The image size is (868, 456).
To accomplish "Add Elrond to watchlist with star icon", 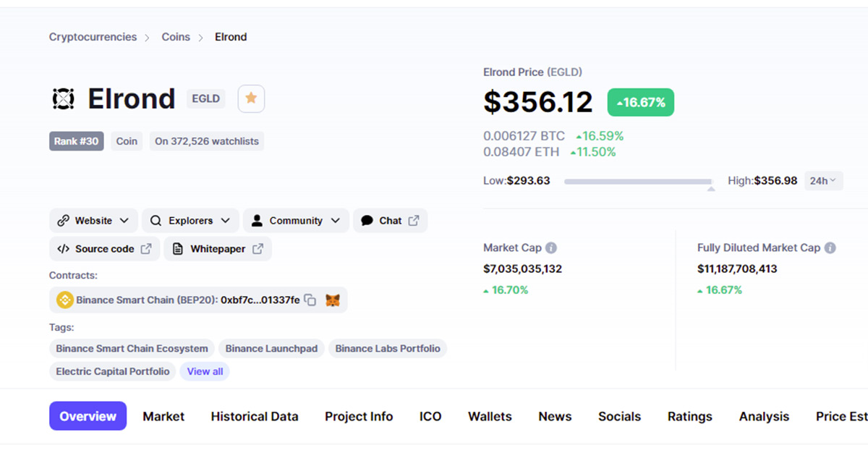I will (251, 98).
